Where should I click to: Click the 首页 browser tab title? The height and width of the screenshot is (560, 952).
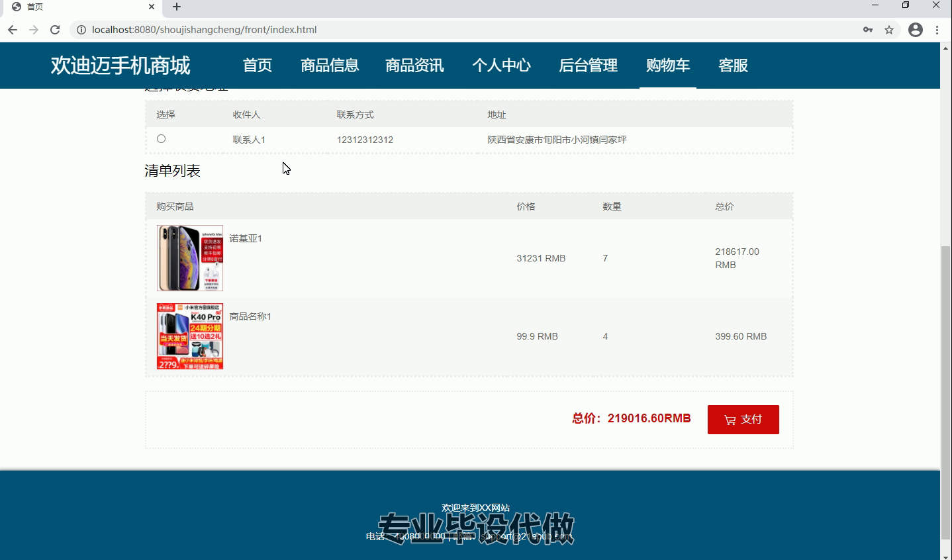(x=35, y=7)
